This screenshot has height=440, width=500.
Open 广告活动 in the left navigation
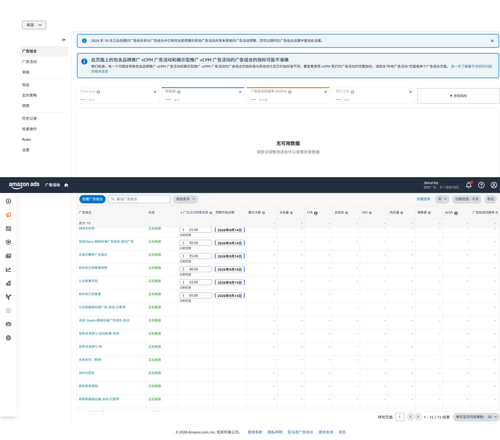pyautogui.click(x=29, y=62)
